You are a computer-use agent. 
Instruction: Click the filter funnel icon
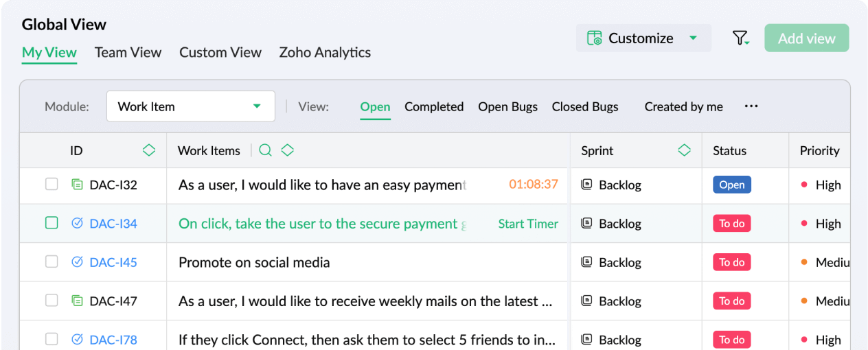coord(740,38)
